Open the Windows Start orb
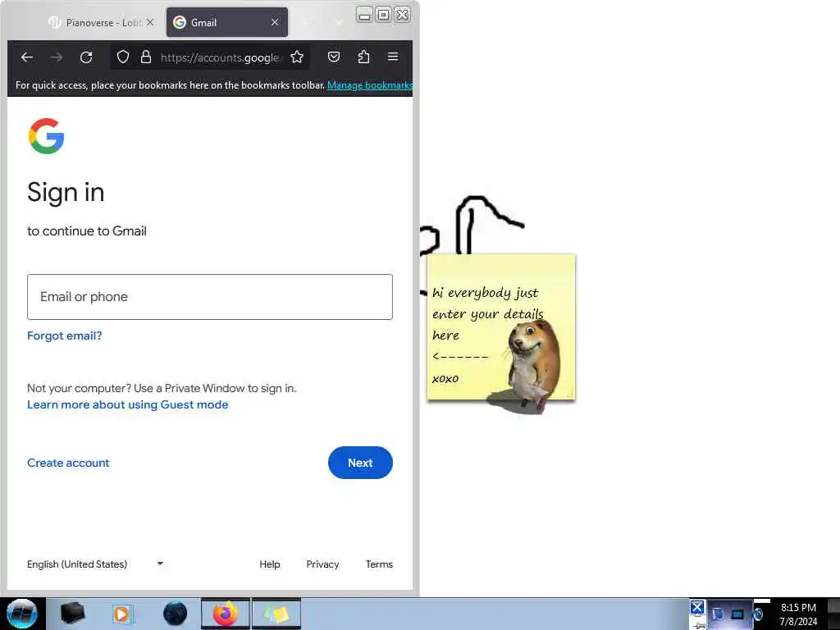This screenshot has width=840, height=630. pos(22,614)
